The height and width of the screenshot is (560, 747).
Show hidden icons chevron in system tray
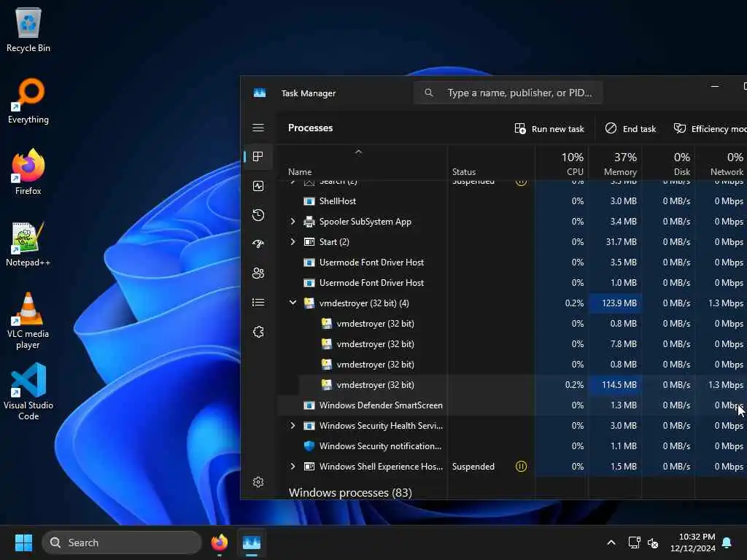click(x=611, y=542)
